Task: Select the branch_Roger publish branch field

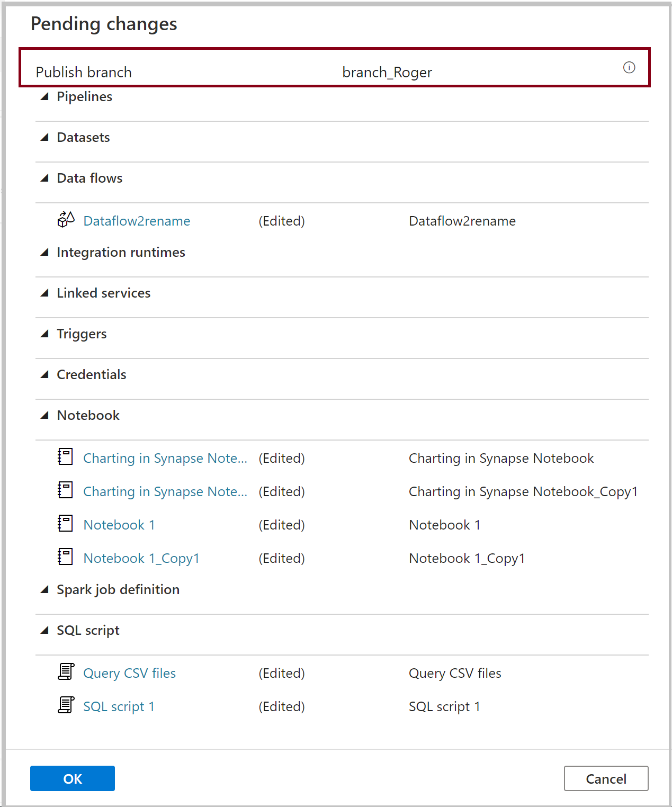Action: [387, 72]
